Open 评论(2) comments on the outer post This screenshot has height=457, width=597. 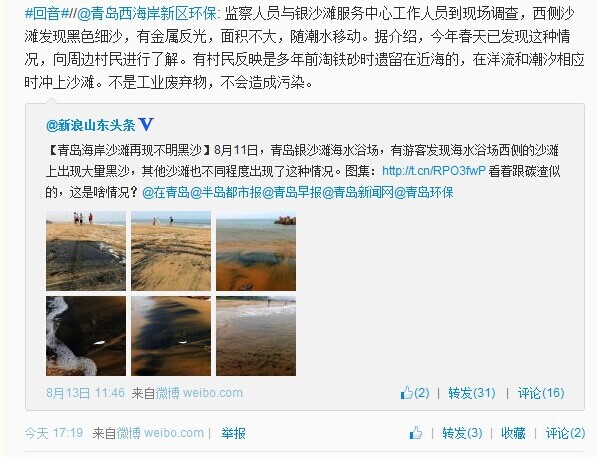tap(565, 433)
